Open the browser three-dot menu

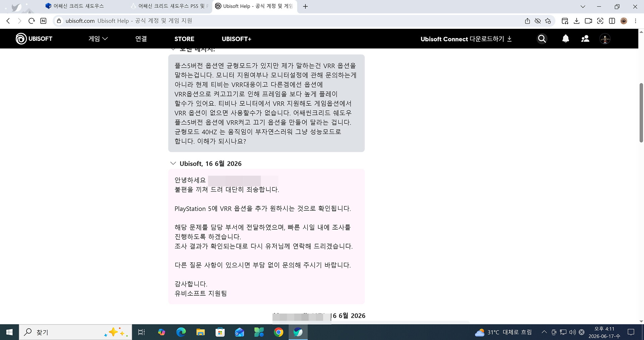635,21
